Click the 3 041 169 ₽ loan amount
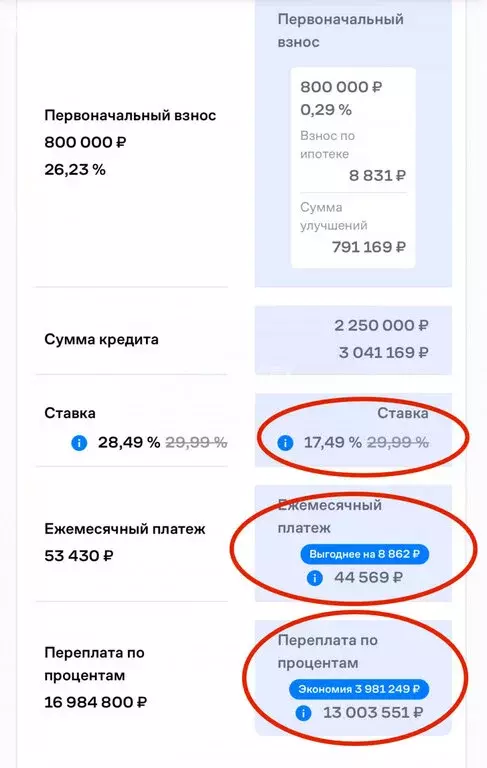The image size is (487, 768). pyautogui.click(x=384, y=353)
